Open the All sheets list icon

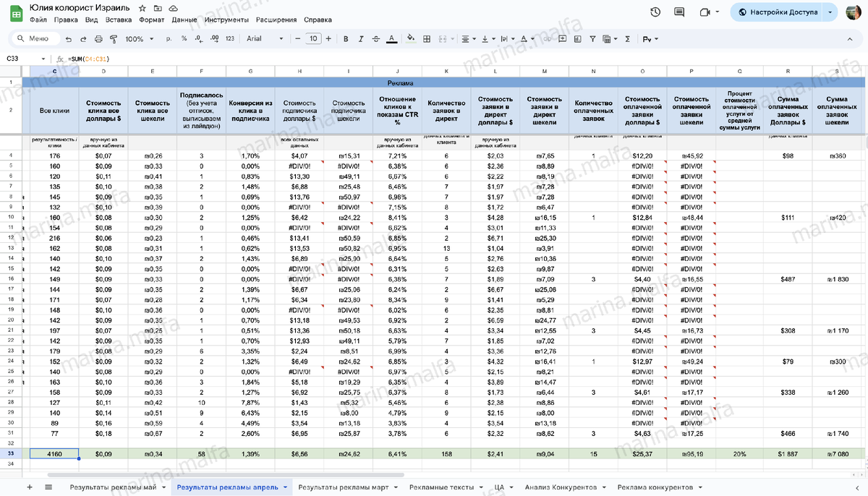(48, 487)
